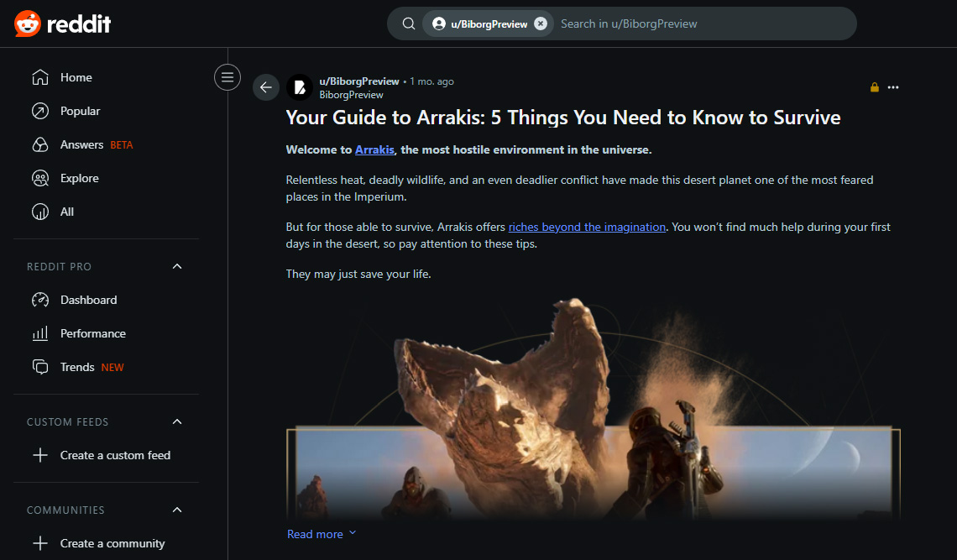Click the Explore icon
The width and height of the screenshot is (957, 560).
pyautogui.click(x=40, y=178)
